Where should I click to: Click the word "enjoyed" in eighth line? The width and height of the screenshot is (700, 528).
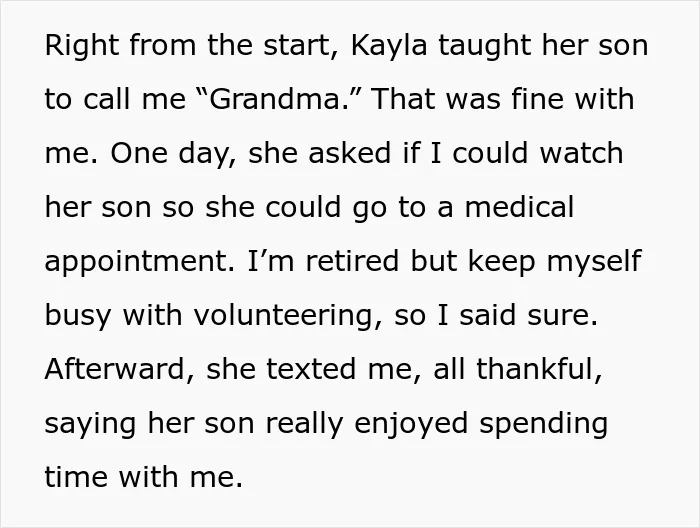(x=411, y=424)
